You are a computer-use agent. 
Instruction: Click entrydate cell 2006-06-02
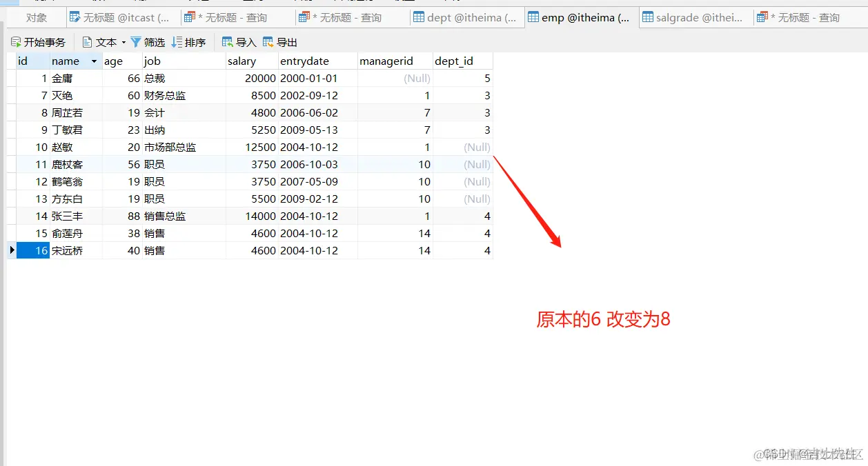tap(318, 113)
